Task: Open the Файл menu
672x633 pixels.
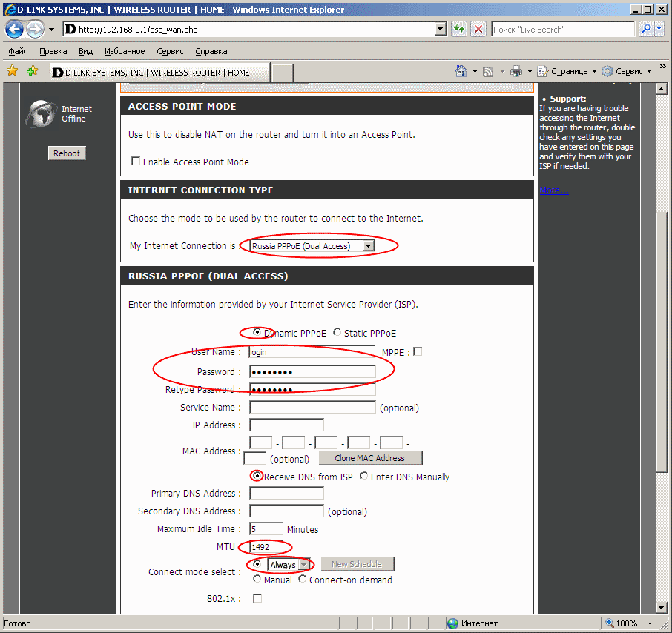Action: (x=18, y=51)
